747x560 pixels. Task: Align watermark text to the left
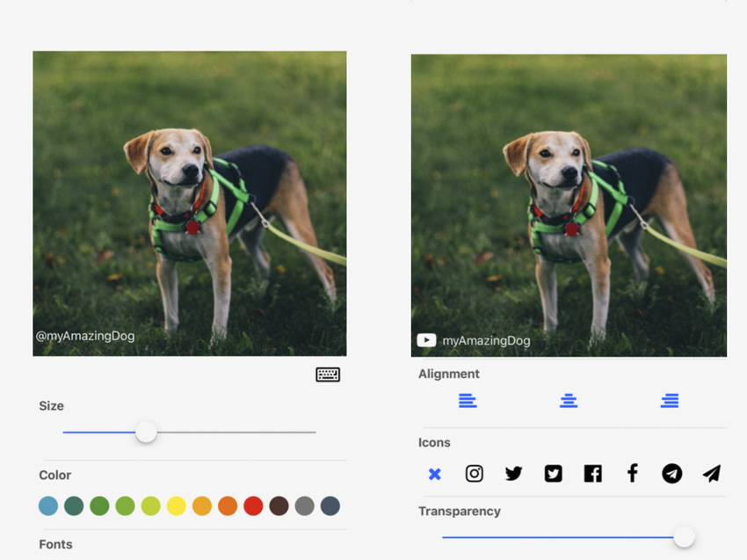[468, 401]
